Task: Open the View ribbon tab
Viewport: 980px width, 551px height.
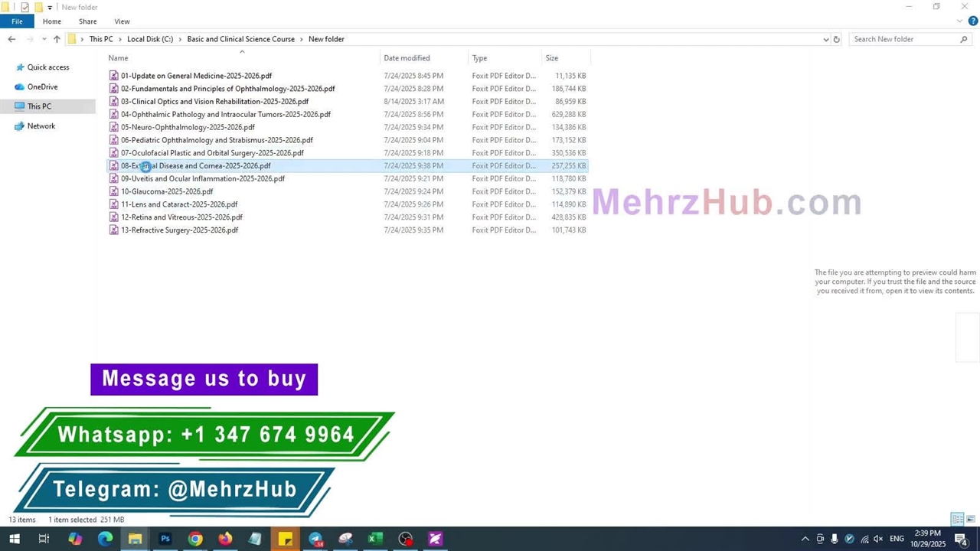Action: pyautogui.click(x=122, y=21)
